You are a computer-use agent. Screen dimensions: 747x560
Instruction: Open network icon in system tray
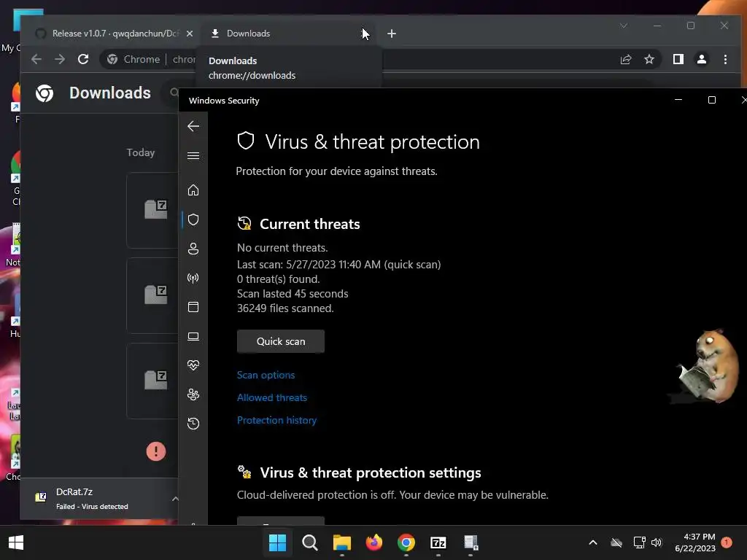[639, 542]
